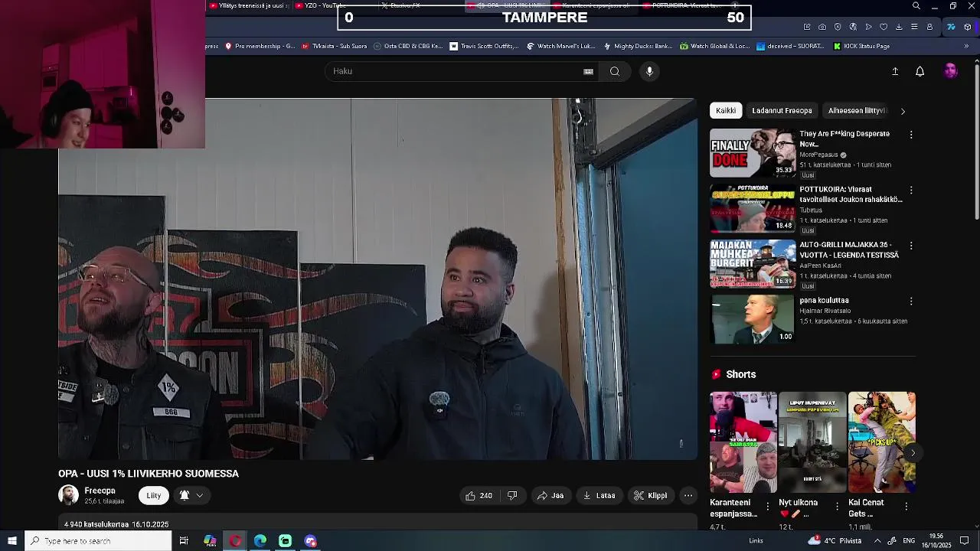
Task: Select the Ladannut Freeopa filter chip
Action: click(782, 111)
